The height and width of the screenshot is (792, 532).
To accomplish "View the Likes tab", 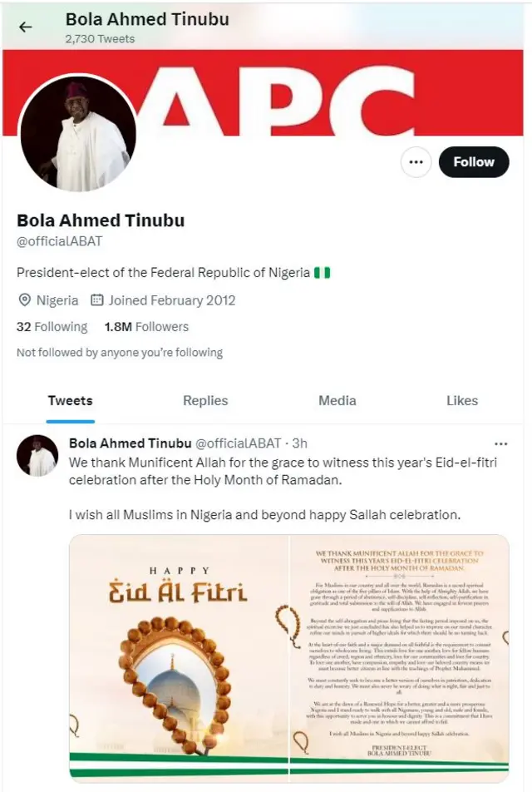I will [x=461, y=400].
